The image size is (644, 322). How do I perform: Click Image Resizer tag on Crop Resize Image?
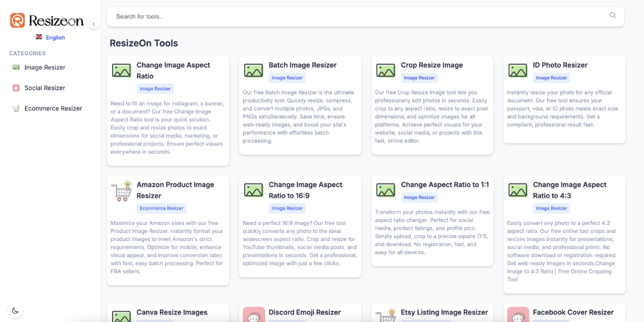(419, 78)
